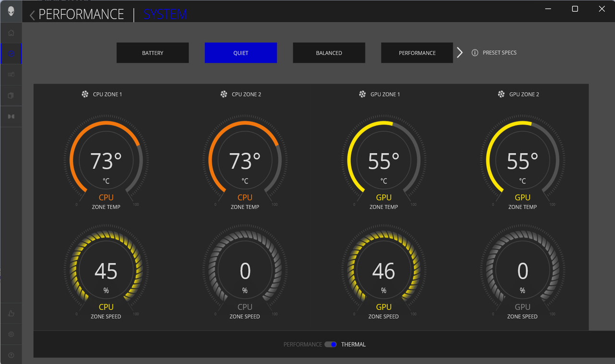
Task: Click the Alienware logo at sidebar top
Action: pyautogui.click(x=11, y=11)
